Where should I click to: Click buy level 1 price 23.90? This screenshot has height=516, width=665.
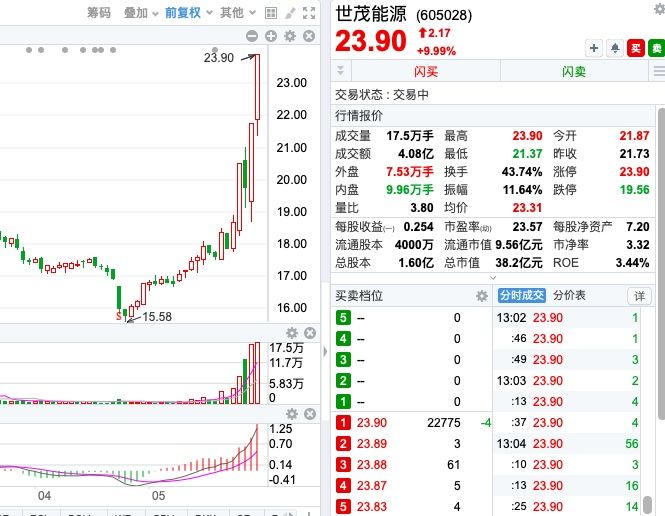pos(372,423)
